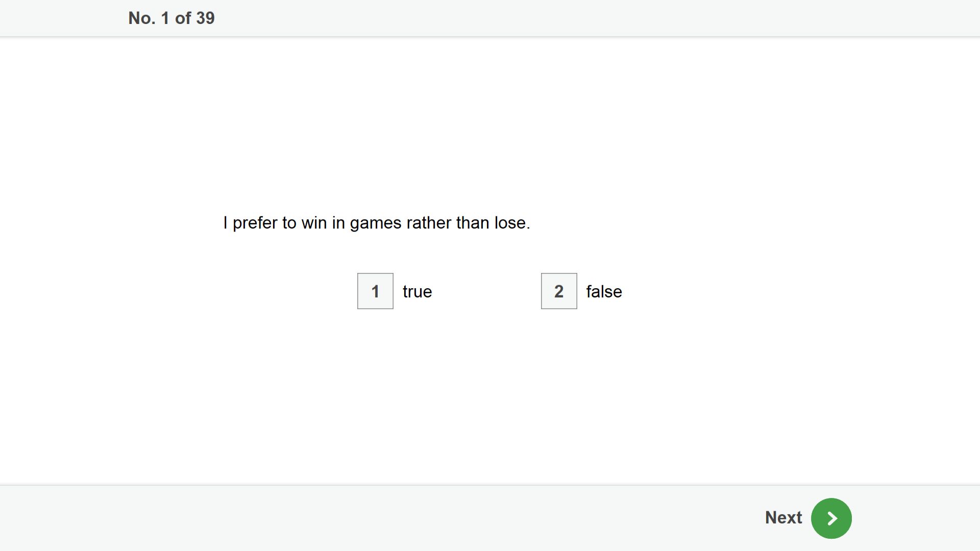This screenshot has width=980, height=551.
Task: Click the question number header text
Action: click(171, 18)
